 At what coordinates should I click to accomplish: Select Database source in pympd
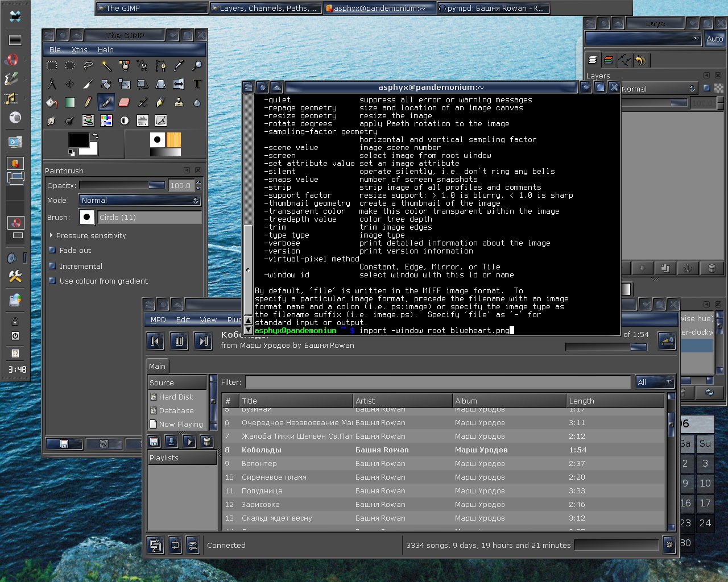click(x=176, y=410)
